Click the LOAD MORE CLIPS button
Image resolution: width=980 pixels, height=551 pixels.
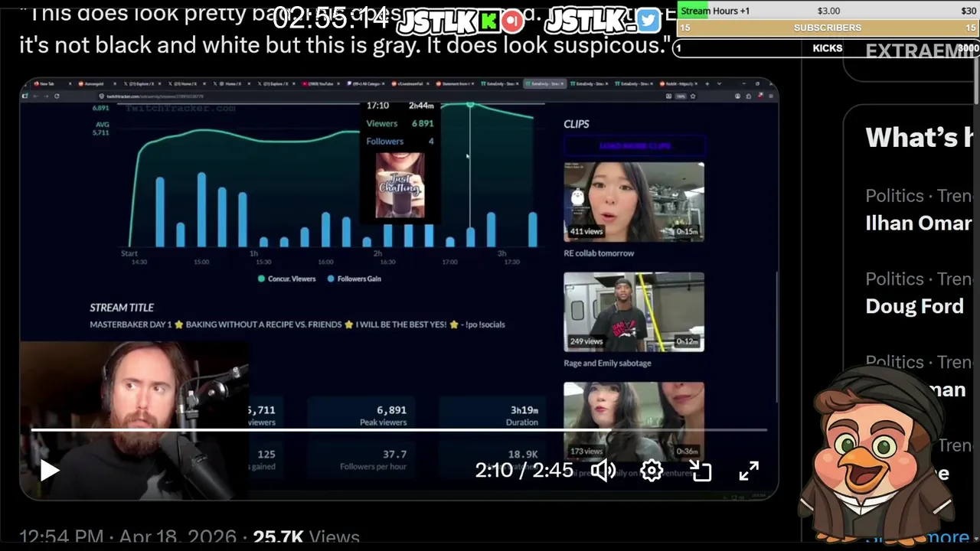pos(634,145)
